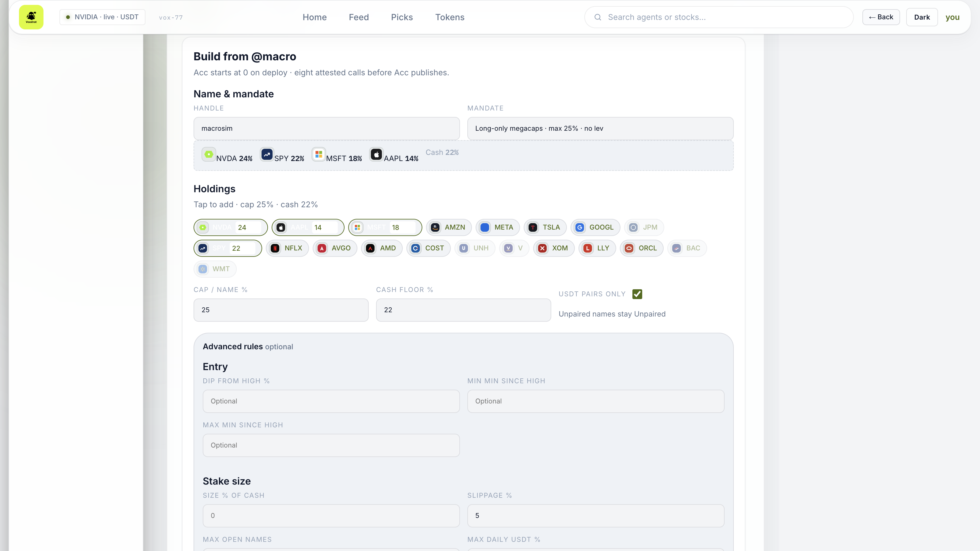
Task: Click the WMT chip icon
Action: click(x=203, y=269)
